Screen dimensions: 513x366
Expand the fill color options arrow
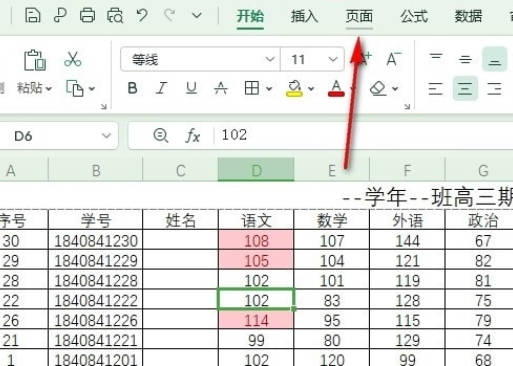pyautogui.click(x=311, y=89)
